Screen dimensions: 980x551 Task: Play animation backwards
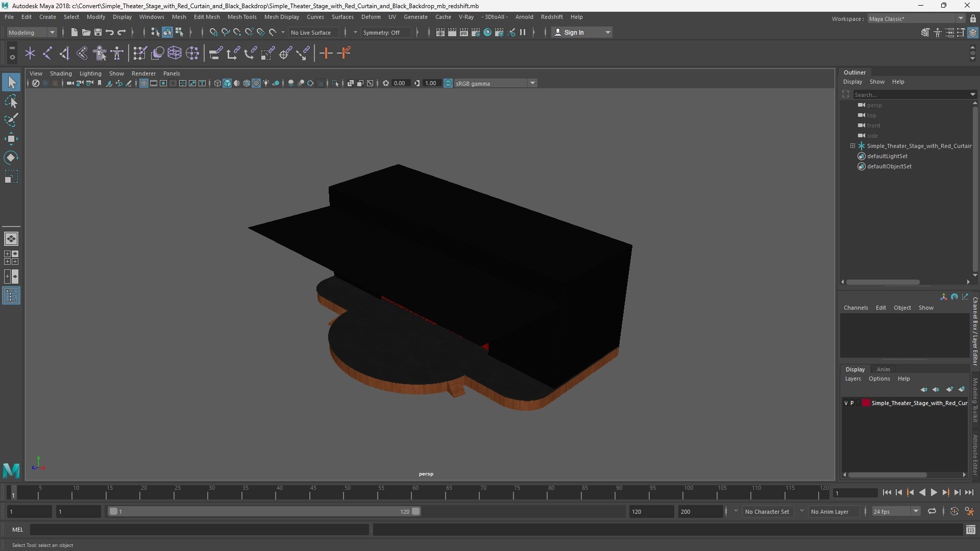[922, 493]
